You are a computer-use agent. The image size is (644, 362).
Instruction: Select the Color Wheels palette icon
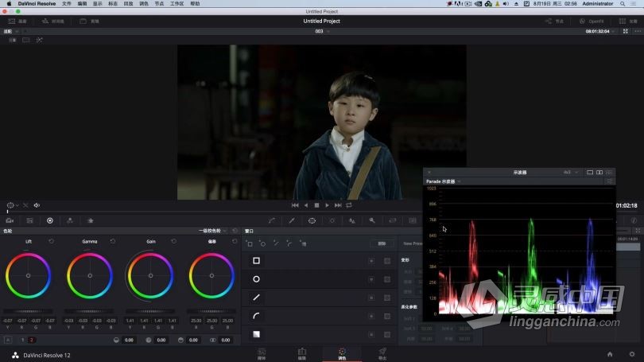pos(50,220)
